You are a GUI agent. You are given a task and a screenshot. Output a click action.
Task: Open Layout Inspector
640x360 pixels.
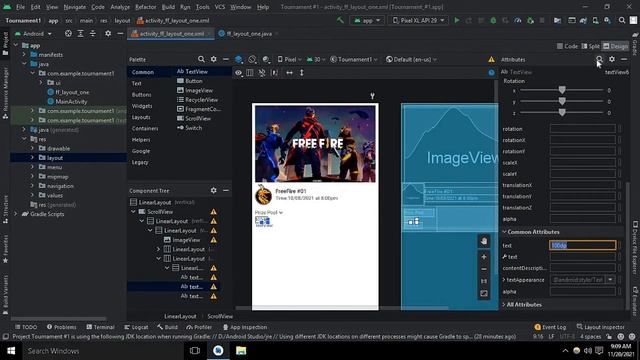click(600, 327)
